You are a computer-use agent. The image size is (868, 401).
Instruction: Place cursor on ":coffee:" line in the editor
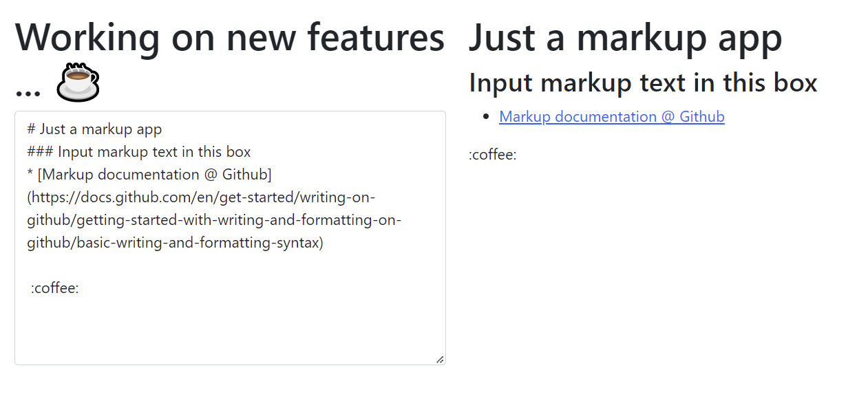click(x=55, y=288)
